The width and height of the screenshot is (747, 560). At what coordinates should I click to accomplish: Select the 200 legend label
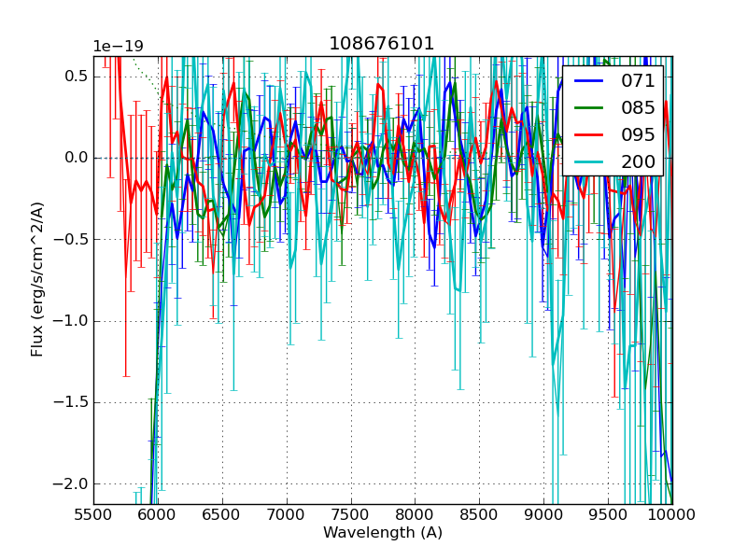click(637, 161)
